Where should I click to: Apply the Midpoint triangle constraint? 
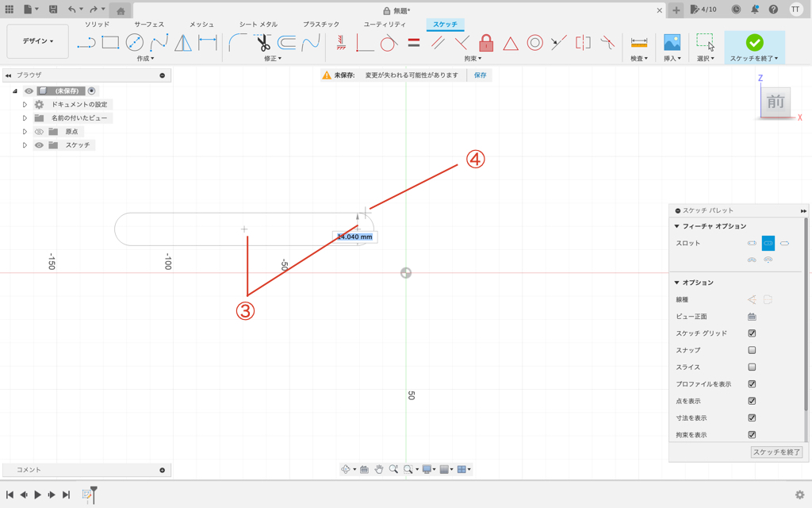point(511,44)
